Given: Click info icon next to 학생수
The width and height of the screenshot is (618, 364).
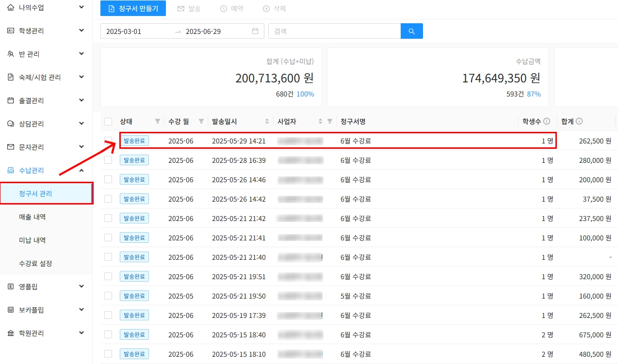Looking at the screenshot, I should pyautogui.click(x=547, y=121).
